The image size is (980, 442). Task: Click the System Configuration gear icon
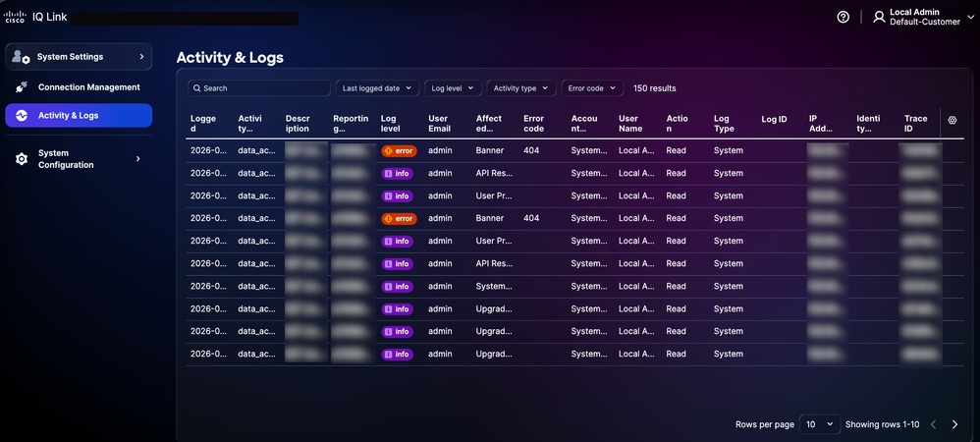point(22,159)
